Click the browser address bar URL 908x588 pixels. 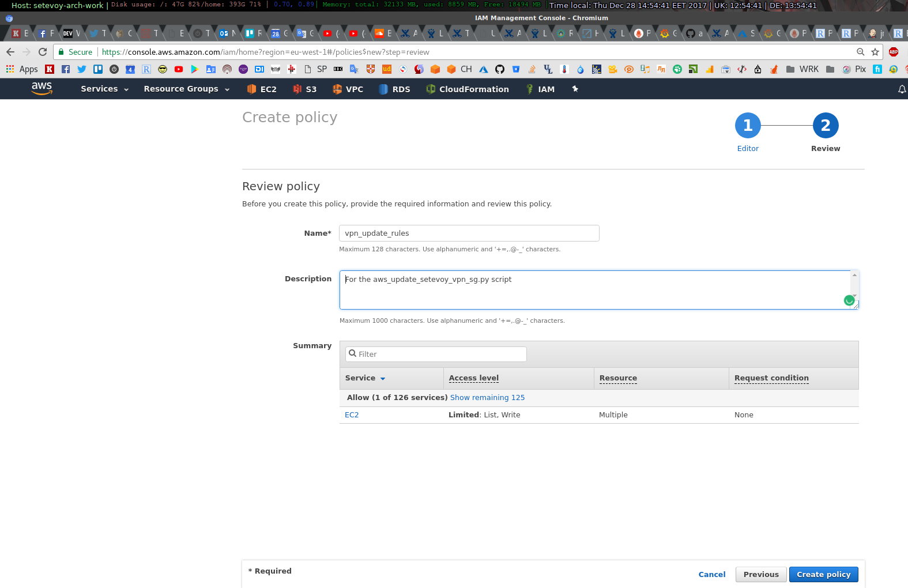click(x=266, y=52)
